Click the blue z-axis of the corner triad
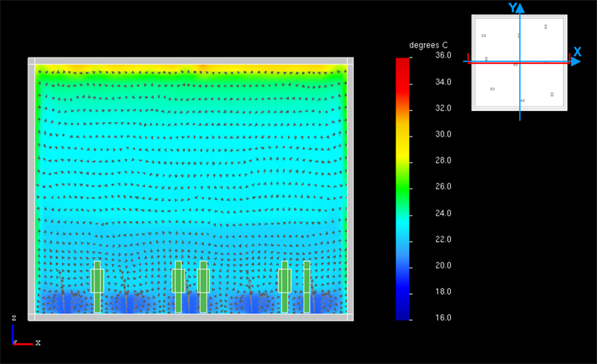The height and width of the screenshot is (364, 597). (13, 334)
